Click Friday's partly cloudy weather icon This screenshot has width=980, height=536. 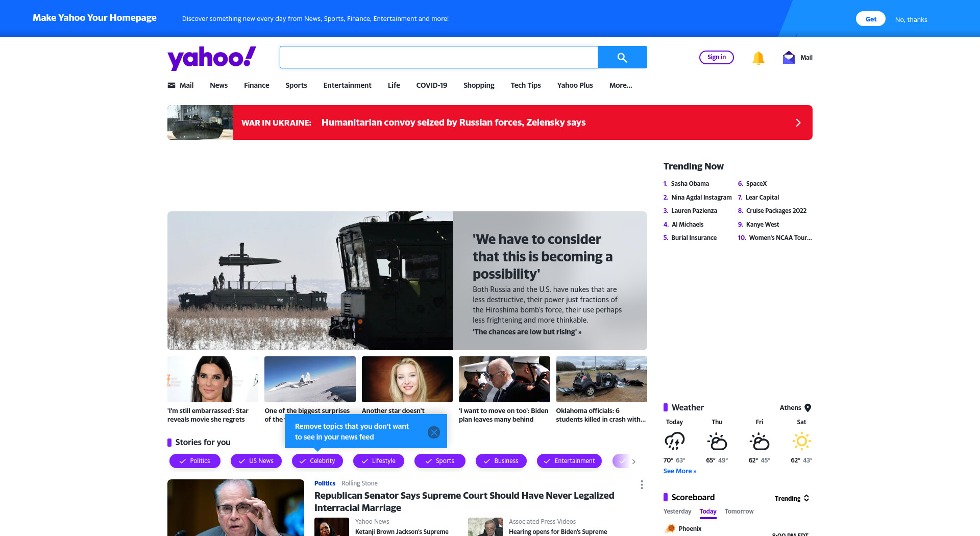(x=759, y=441)
